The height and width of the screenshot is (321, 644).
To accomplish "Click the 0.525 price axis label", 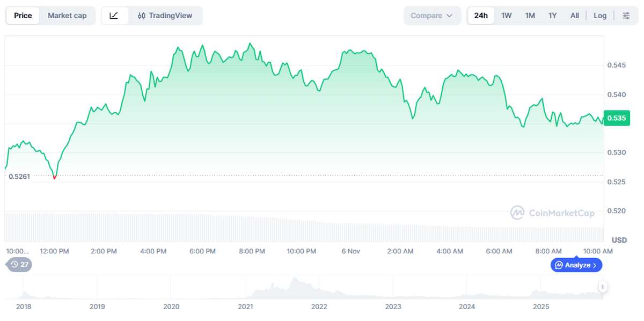I will coord(617,182).
